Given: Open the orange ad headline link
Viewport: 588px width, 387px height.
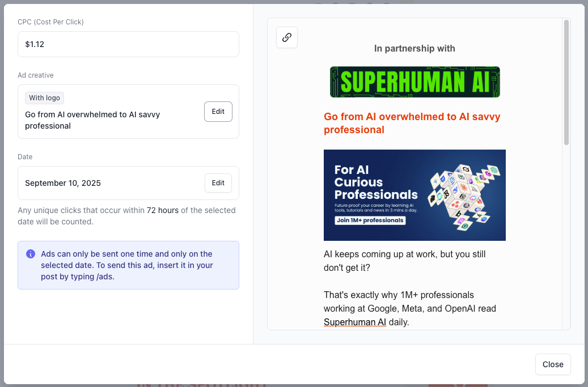Looking at the screenshot, I should point(412,124).
